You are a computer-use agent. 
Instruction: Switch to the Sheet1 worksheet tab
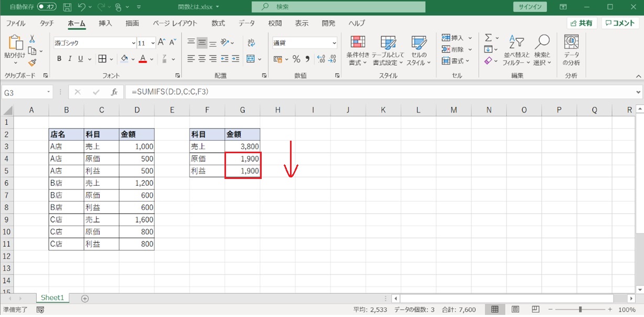point(52,298)
